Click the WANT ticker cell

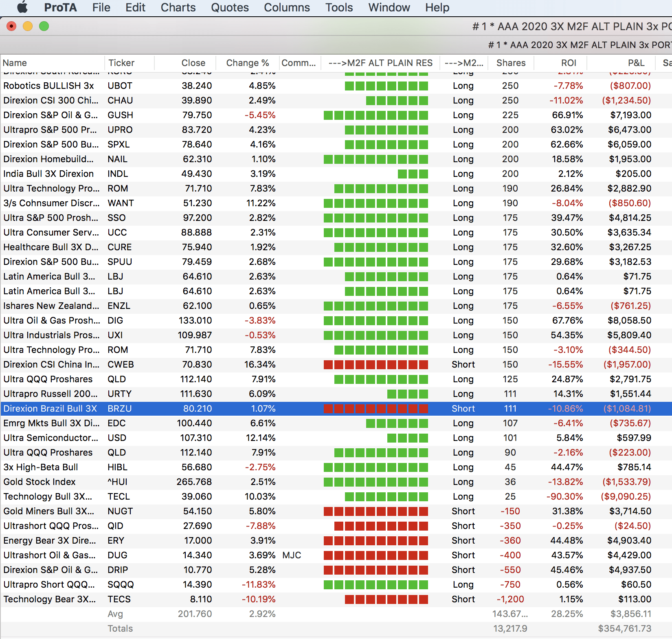pyautogui.click(x=121, y=203)
